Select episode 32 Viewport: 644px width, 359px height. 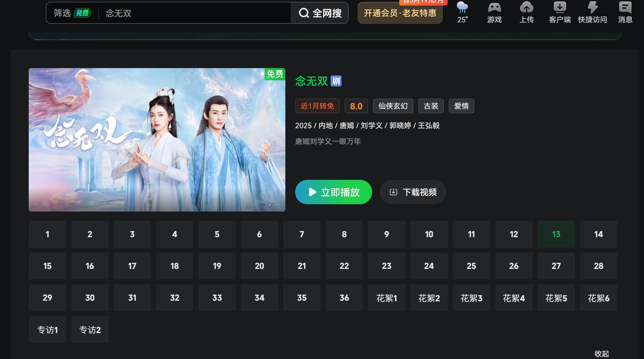pyautogui.click(x=174, y=298)
